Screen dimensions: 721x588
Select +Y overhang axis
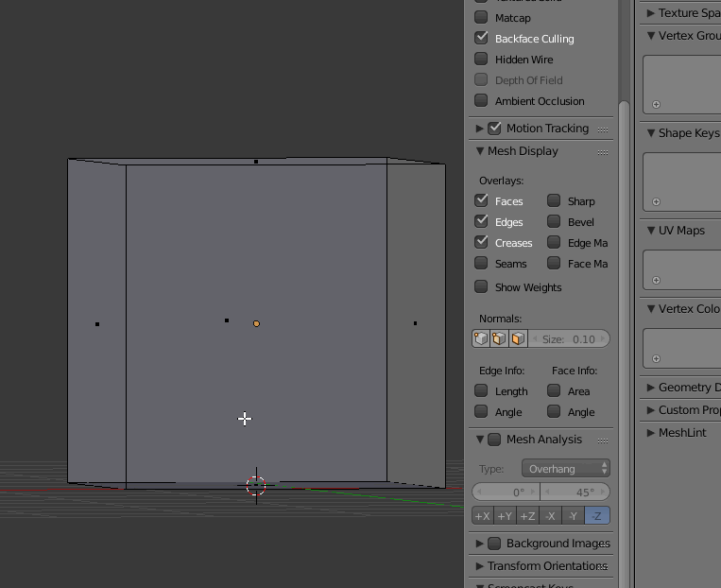click(x=505, y=516)
